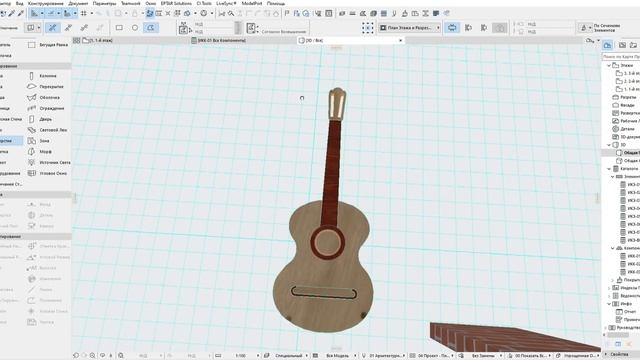640x360 pixels.
Task: Click the syringe inject parameters icon
Action: click(20, 13)
